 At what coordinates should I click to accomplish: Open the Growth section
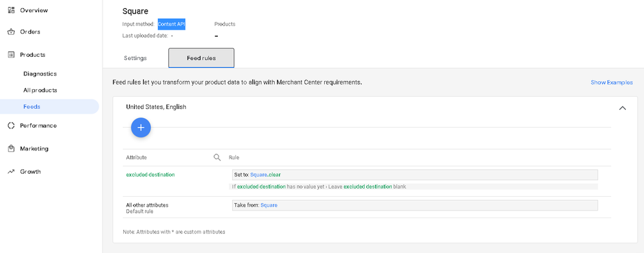[x=30, y=172]
